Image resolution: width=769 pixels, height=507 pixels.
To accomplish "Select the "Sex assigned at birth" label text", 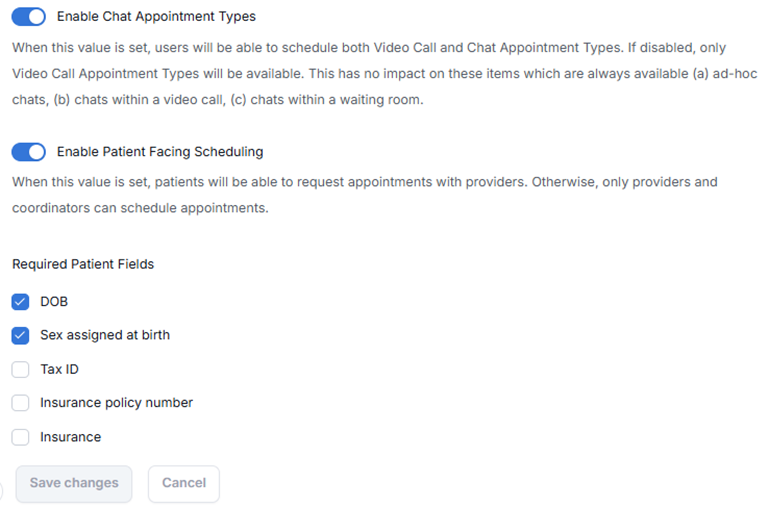I will pos(105,335).
